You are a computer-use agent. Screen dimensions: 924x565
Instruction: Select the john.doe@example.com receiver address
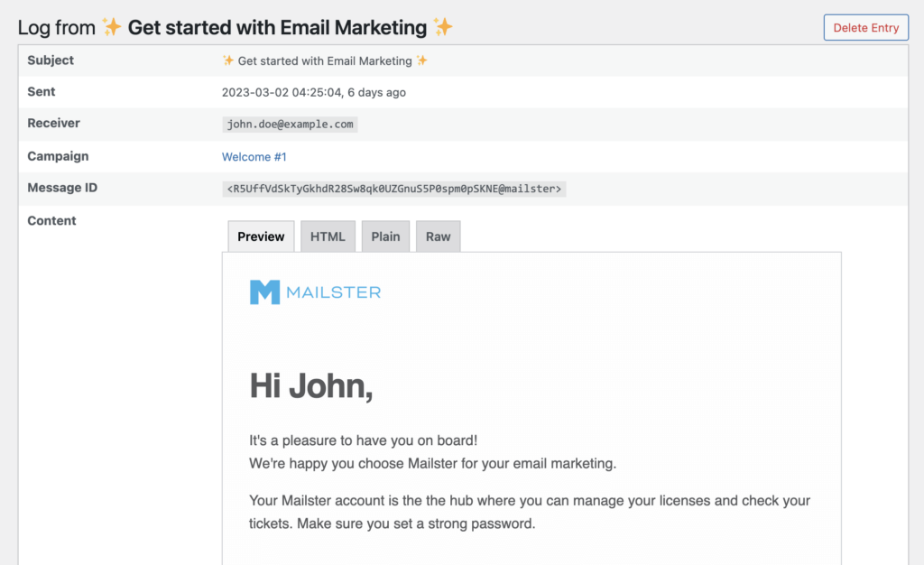click(x=290, y=125)
